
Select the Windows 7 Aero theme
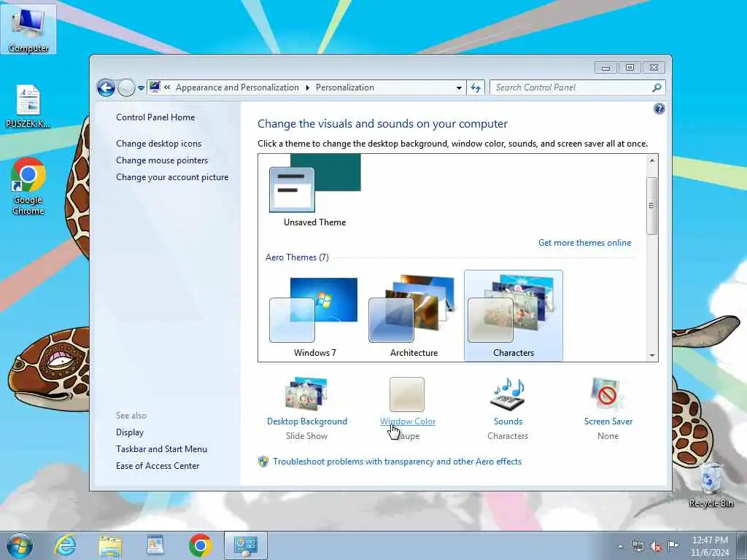(x=315, y=316)
